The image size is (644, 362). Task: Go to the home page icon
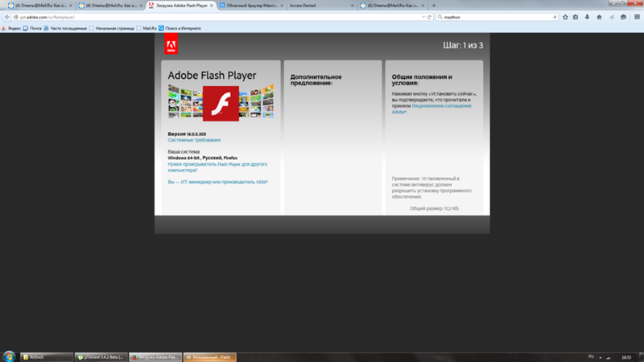(x=599, y=17)
